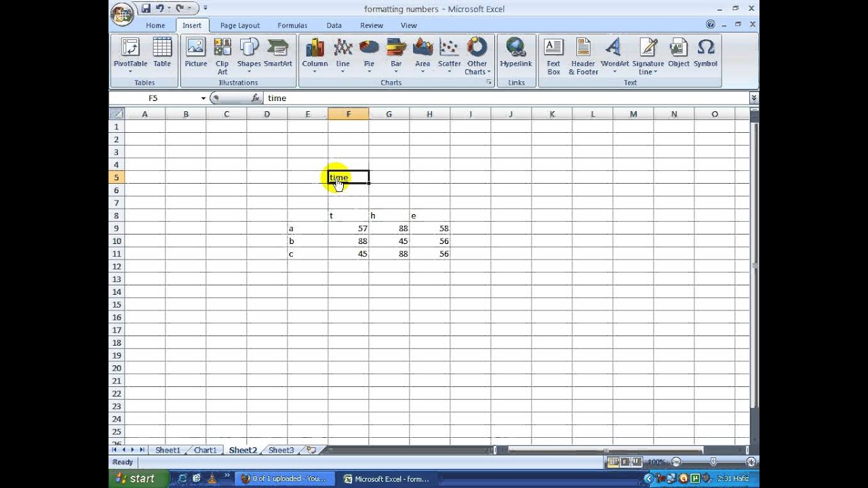This screenshot has height=488, width=868.
Task: Switch to the Data tab
Action: 334,25
